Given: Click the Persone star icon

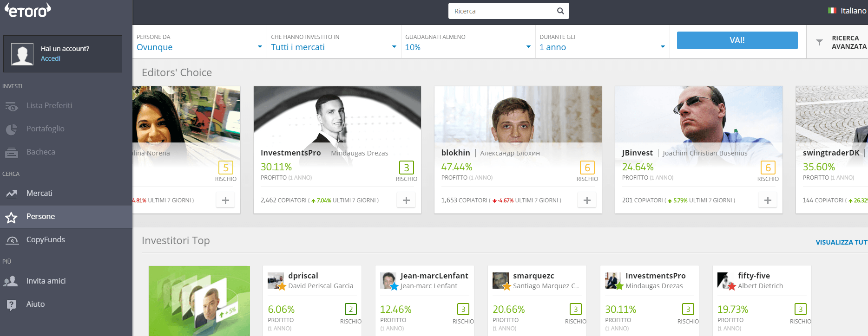Looking at the screenshot, I should pyautogui.click(x=12, y=217).
